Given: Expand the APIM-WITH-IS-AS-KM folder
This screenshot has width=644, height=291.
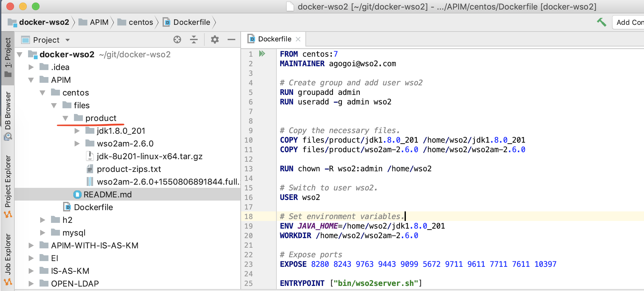Looking at the screenshot, I should (x=31, y=245).
